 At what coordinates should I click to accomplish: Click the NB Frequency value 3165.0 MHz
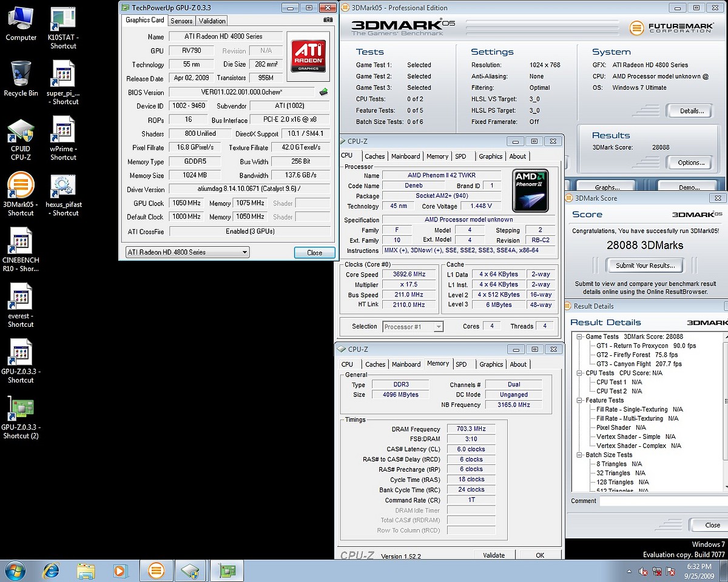(x=514, y=405)
